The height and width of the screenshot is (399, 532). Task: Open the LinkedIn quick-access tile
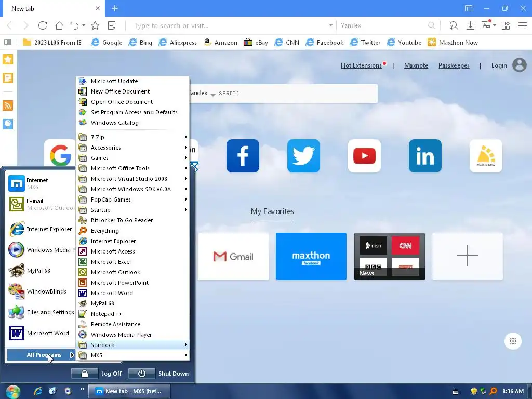(425, 156)
